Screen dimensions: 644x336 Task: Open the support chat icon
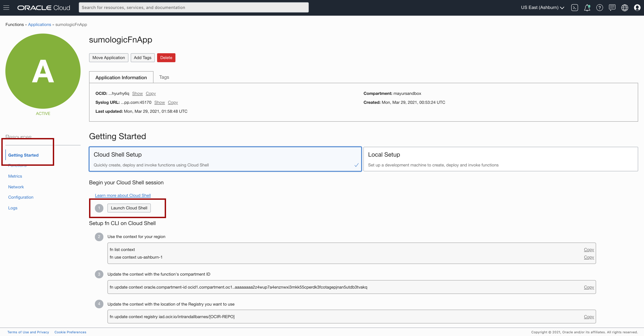pos(612,8)
